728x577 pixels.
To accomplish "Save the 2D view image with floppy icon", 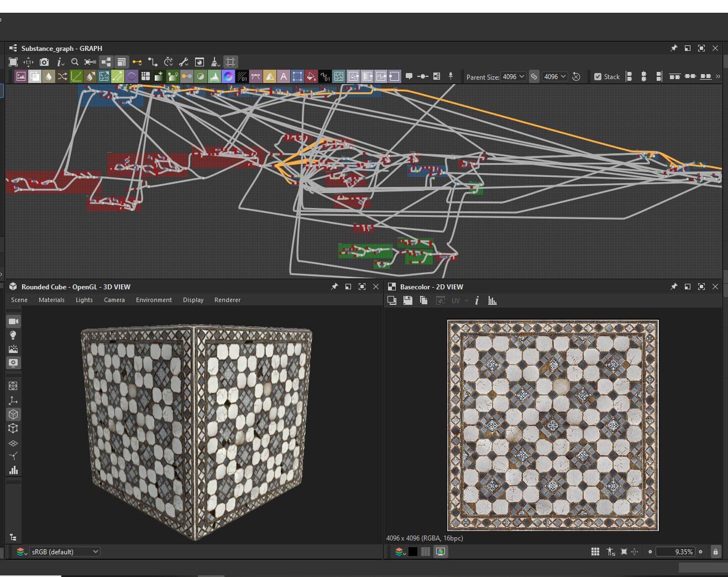I will (x=408, y=300).
